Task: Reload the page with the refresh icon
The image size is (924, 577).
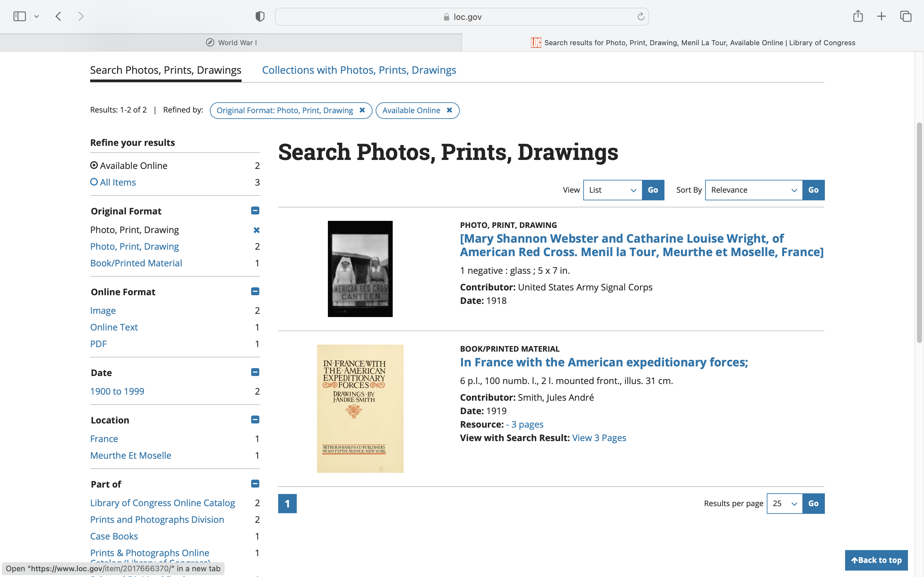Action: tap(641, 16)
